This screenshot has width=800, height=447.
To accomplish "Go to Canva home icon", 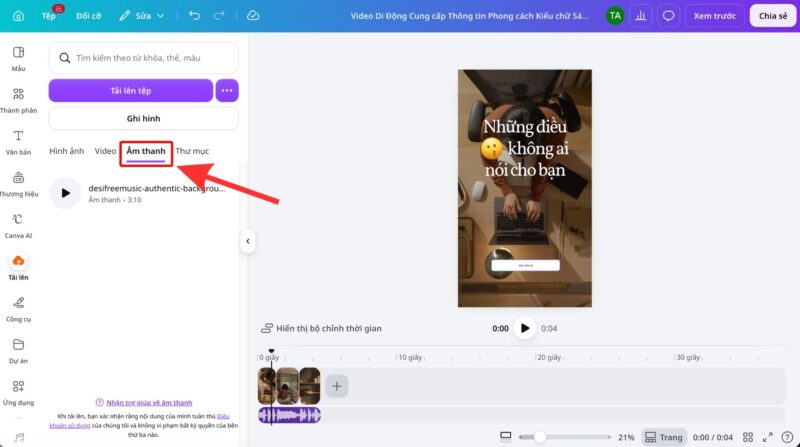I will [x=18, y=16].
